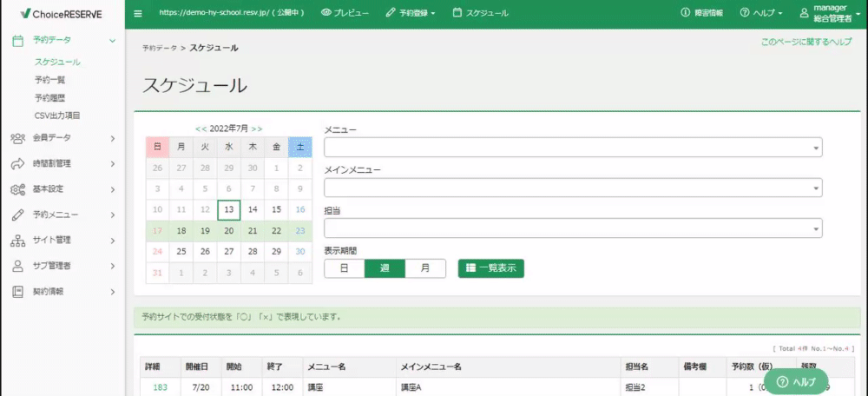Click the pencil icon beside 予約メニュー
The image size is (868, 396).
point(17,214)
